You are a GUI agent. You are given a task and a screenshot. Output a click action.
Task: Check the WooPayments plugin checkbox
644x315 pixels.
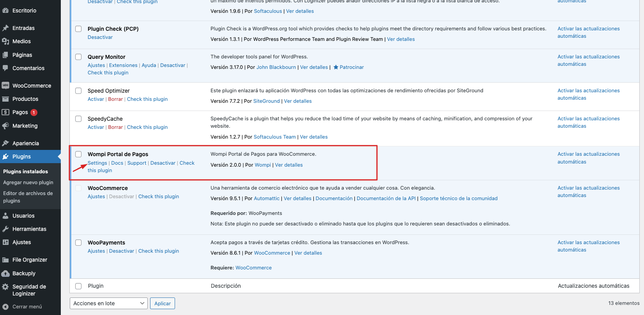click(x=78, y=243)
